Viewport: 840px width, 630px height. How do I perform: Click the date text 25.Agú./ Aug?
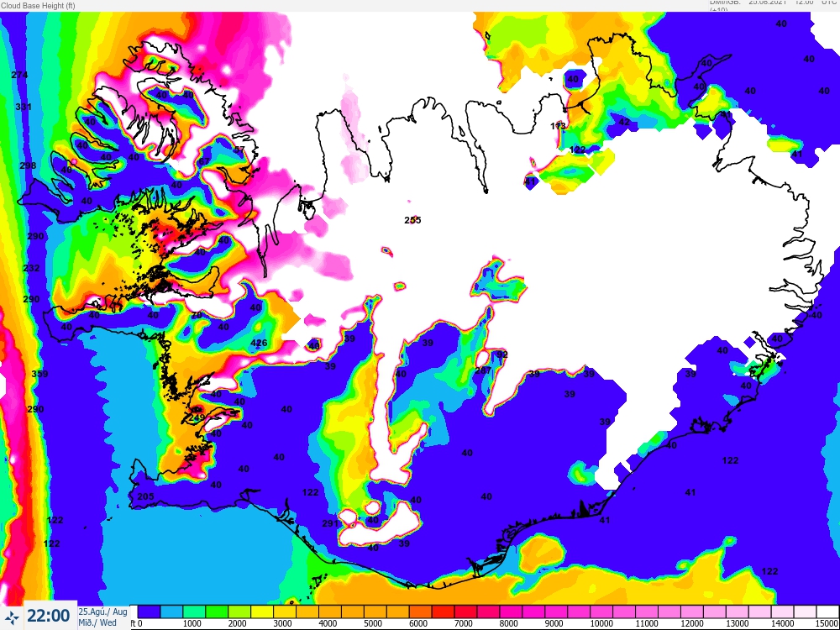[102, 612]
